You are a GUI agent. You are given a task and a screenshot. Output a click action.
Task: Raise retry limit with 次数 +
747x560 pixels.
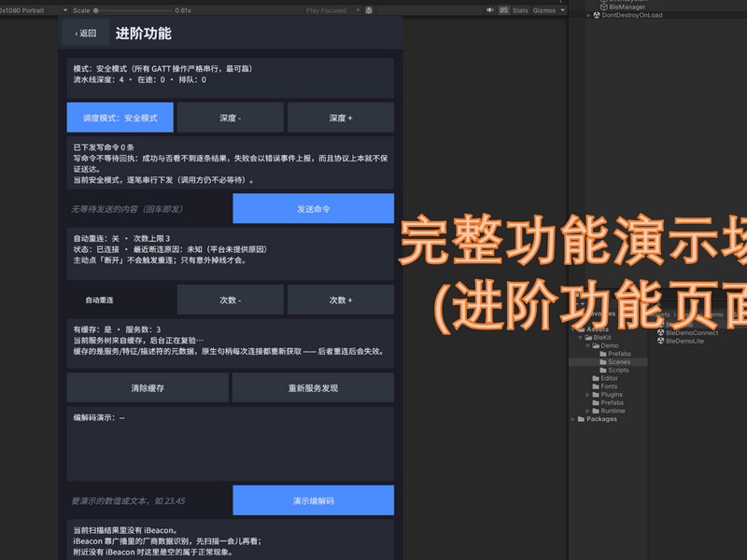[x=341, y=300]
